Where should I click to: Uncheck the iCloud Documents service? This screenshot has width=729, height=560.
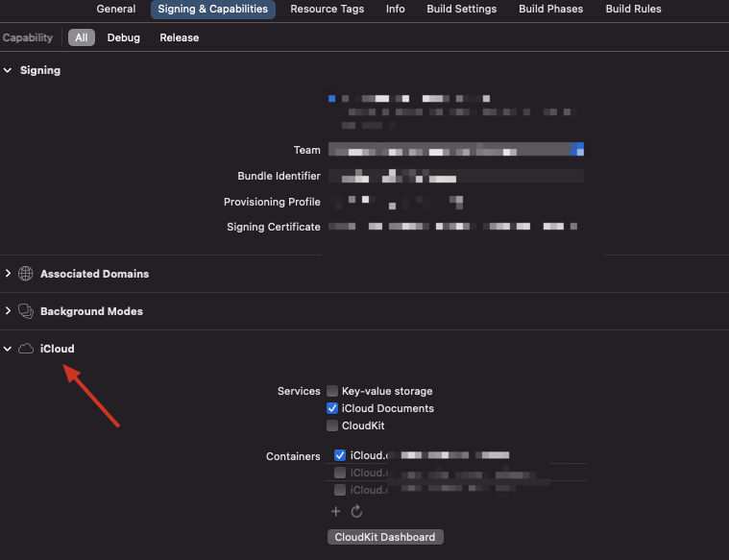(332, 408)
